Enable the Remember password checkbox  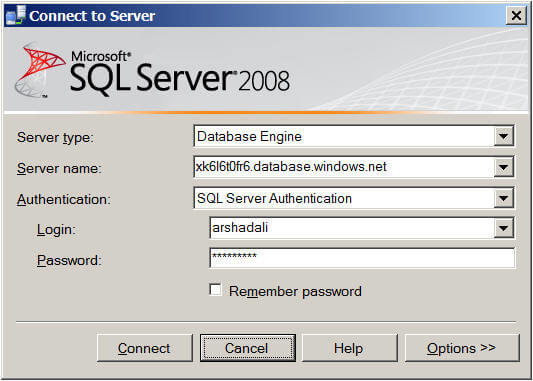[216, 290]
